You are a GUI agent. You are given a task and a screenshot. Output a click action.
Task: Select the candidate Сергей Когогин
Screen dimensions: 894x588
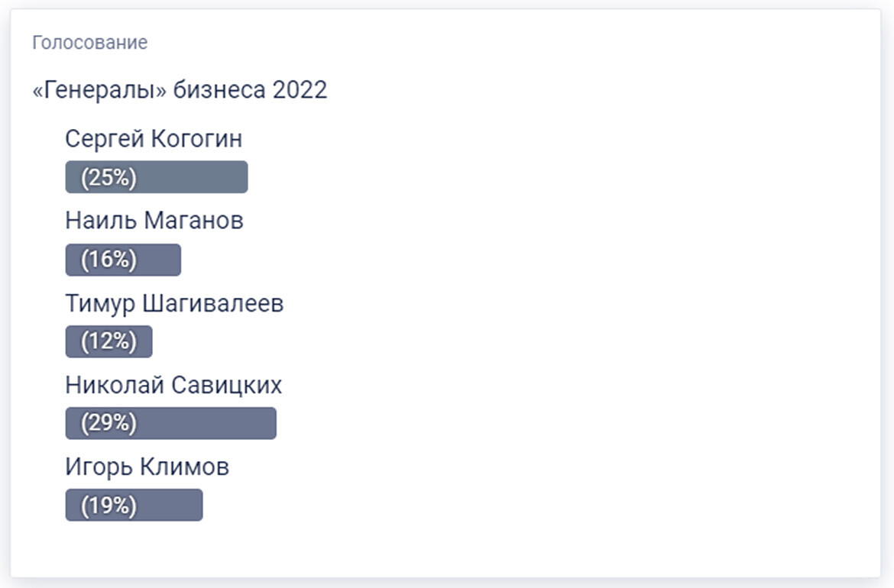[154, 139]
